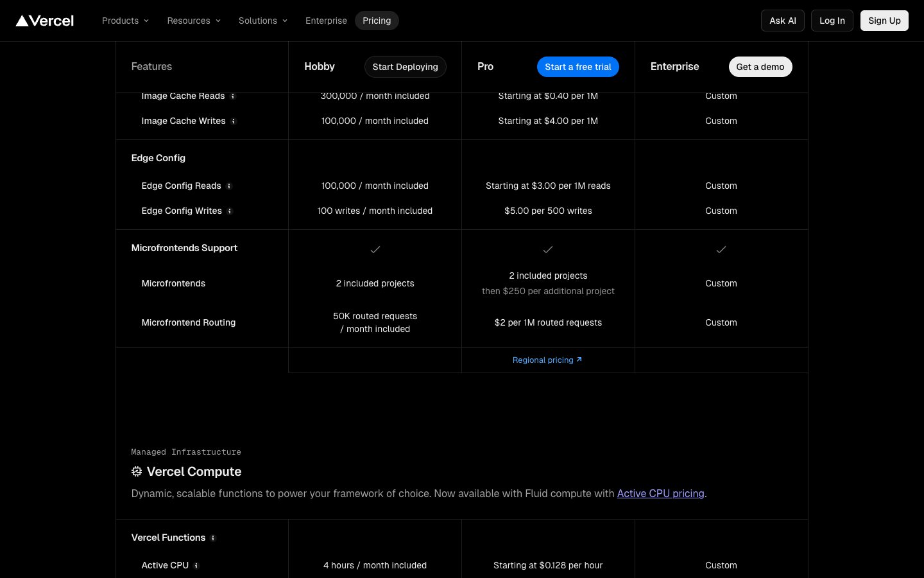This screenshot has height=578, width=924.
Task: Expand the Products dropdown menu
Action: tap(125, 21)
